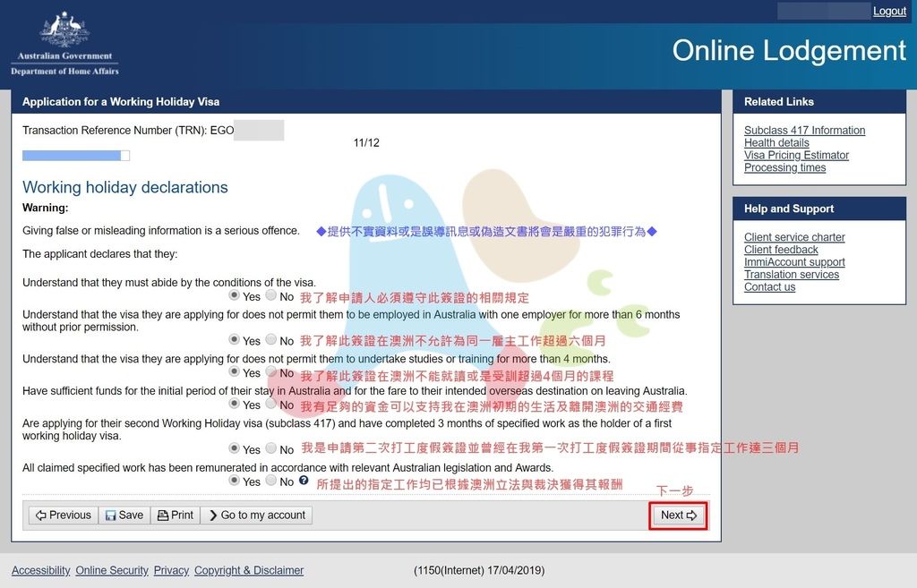Screen dimensions: 917x588
Task: Save the application using the disk icon
Action: [124, 515]
